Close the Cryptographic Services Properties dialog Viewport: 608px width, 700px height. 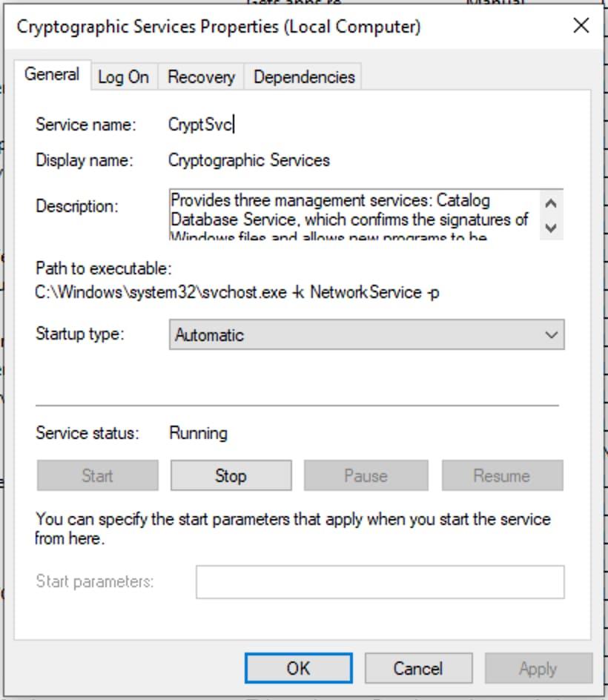[x=581, y=26]
